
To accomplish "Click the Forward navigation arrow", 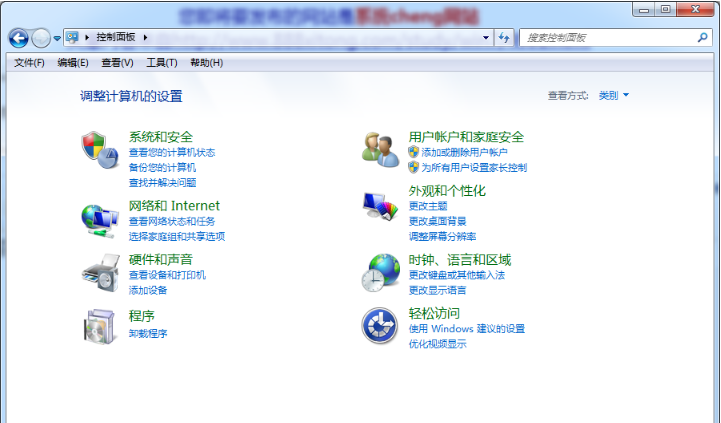I will (41, 38).
